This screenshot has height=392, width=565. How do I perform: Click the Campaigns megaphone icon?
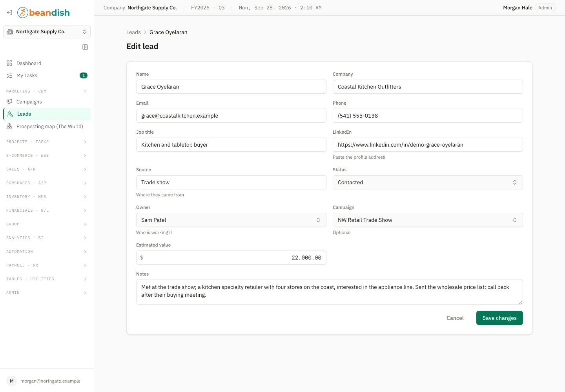point(9,102)
